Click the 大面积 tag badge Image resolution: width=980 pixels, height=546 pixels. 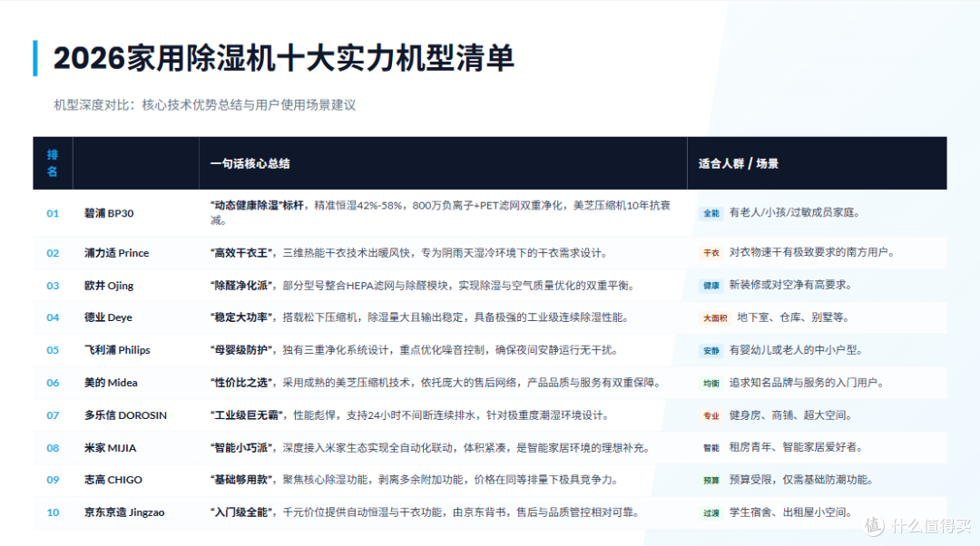(715, 318)
